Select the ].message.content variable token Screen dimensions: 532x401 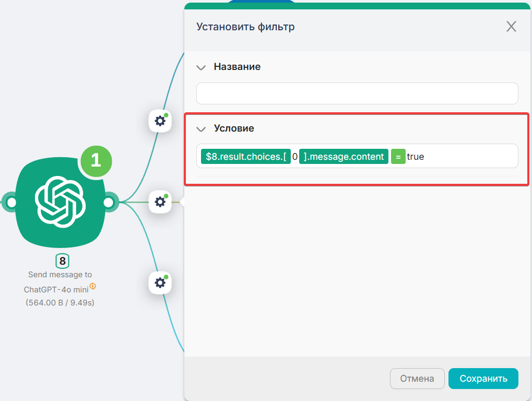[344, 156]
